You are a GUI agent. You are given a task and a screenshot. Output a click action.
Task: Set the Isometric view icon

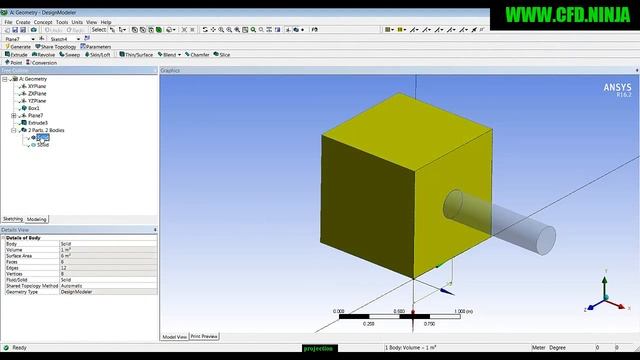pos(269,30)
